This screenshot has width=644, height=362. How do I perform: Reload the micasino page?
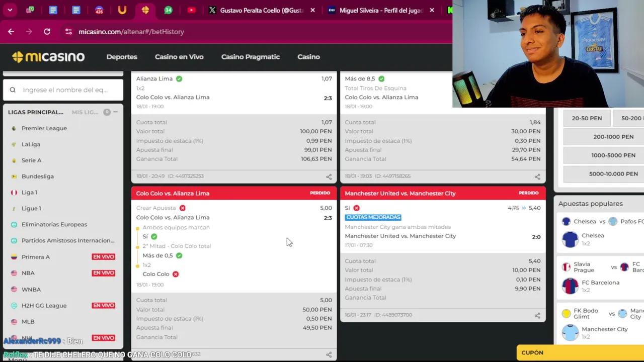click(x=47, y=32)
